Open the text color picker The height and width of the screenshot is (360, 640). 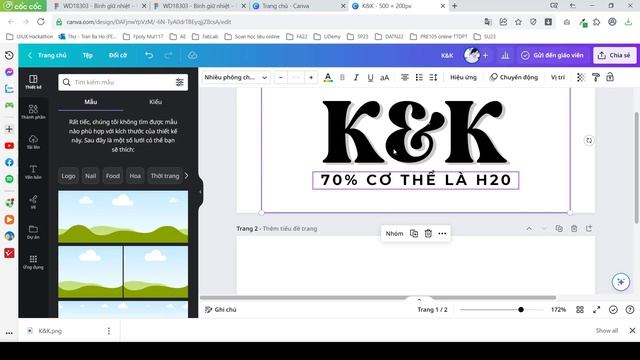pyautogui.click(x=328, y=77)
